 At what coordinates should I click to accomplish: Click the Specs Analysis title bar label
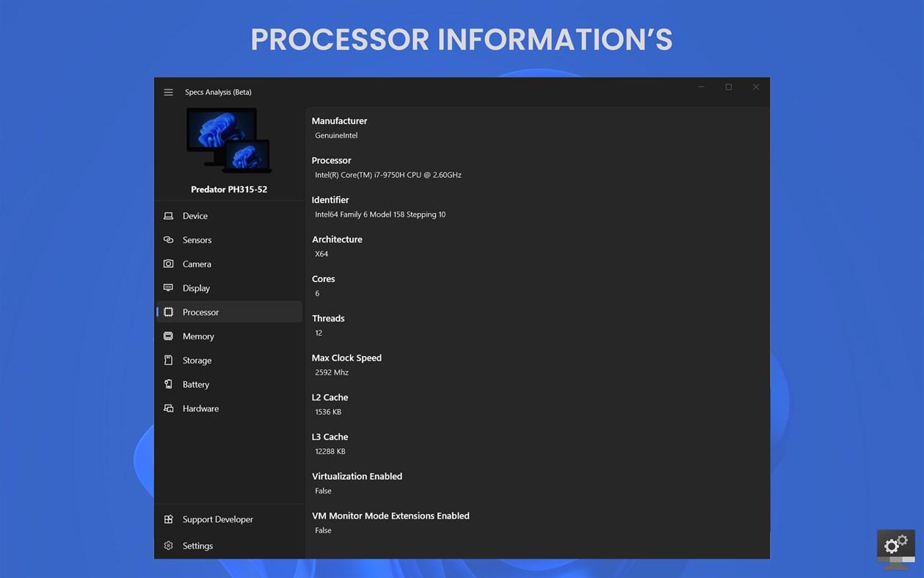click(218, 92)
